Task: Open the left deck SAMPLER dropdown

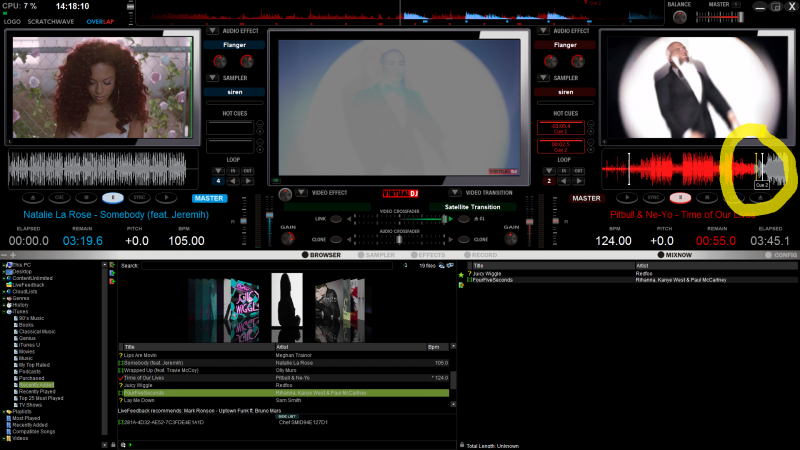Action: pos(212,78)
